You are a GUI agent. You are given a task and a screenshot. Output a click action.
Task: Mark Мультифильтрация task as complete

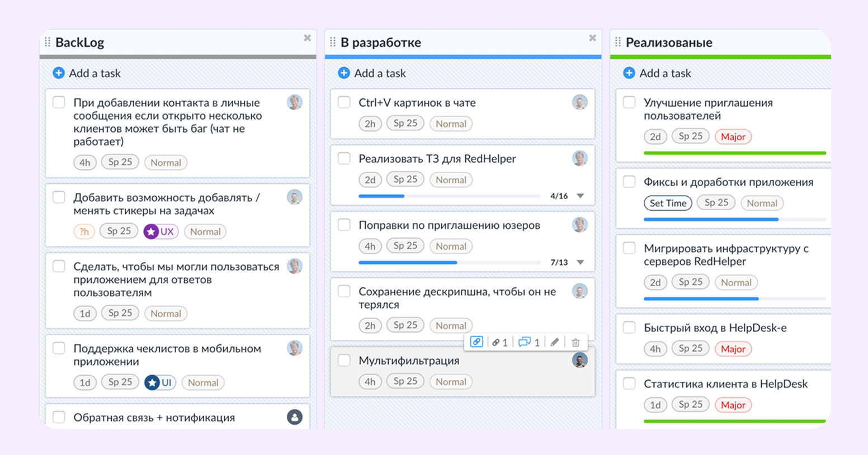tap(343, 361)
